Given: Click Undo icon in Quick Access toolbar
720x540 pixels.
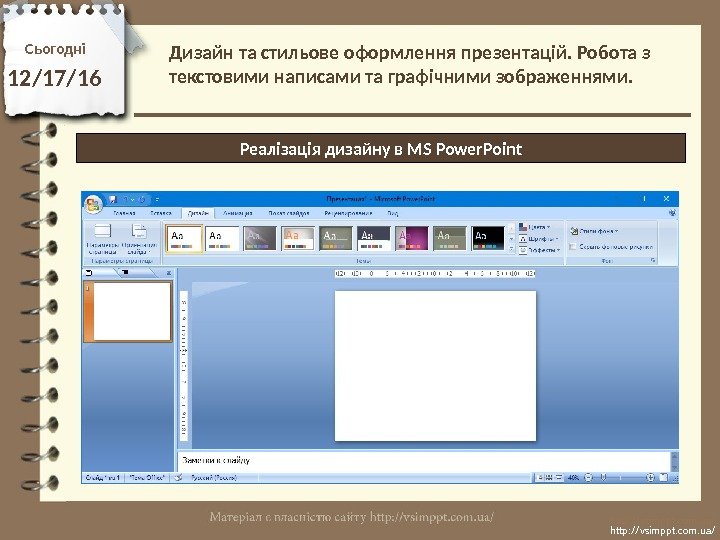Looking at the screenshot, I should [125, 199].
